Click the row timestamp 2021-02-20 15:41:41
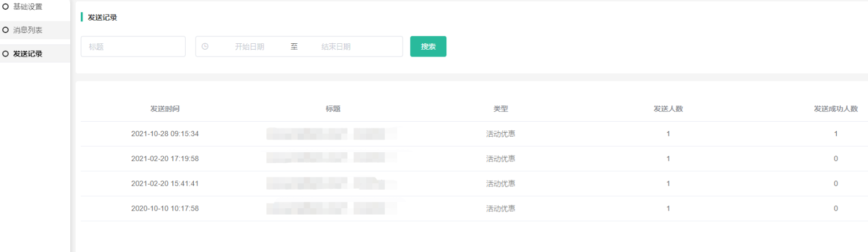Viewport: 868px width, 252px height. click(165, 183)
